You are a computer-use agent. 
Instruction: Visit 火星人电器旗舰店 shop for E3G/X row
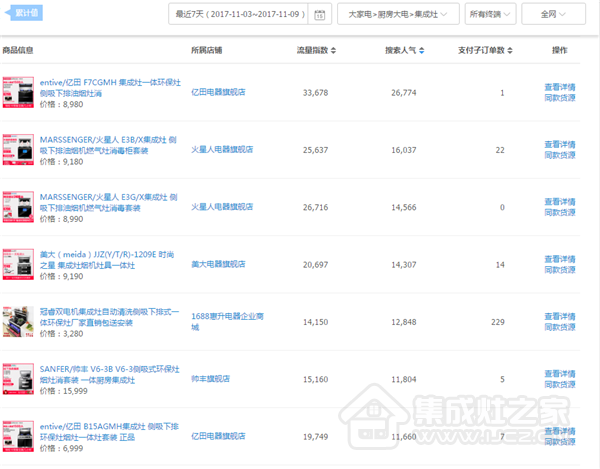pos(222,207)
